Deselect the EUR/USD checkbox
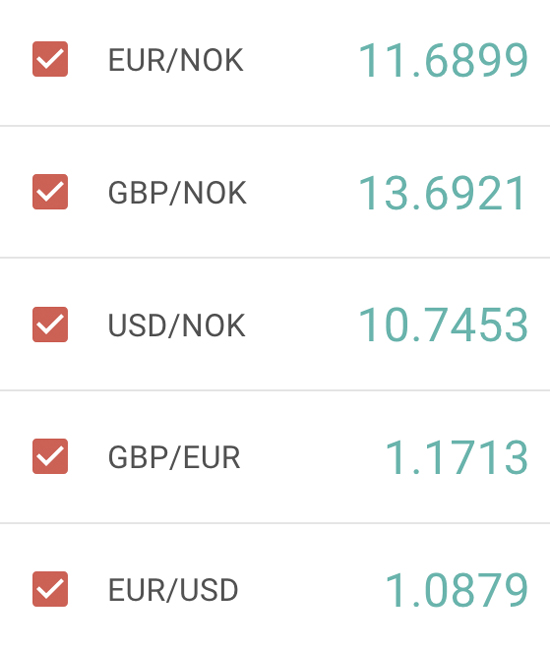The width and height of the screenshot is (550, 650). click(50, 589)
